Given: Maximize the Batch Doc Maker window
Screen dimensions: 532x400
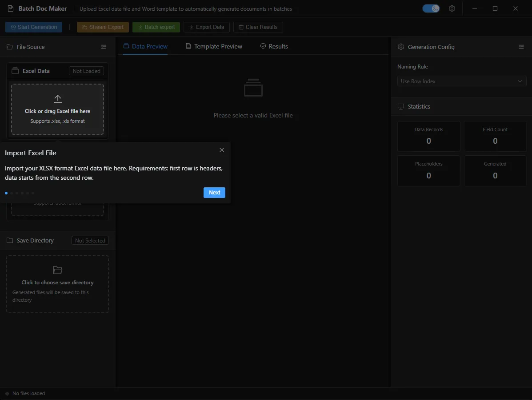Looking at the screenshot, I should pos(495,8).
